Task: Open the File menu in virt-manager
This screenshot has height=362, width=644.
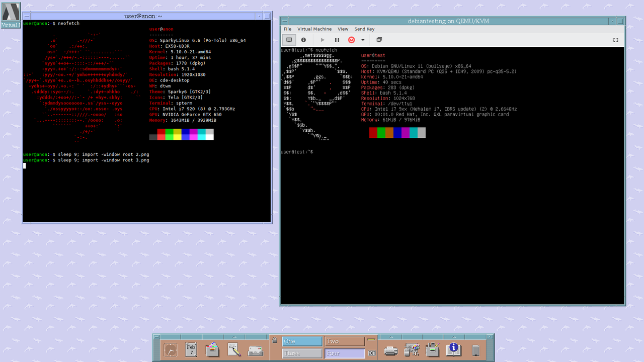Action: pyautogui.click(x=287, y=29)
